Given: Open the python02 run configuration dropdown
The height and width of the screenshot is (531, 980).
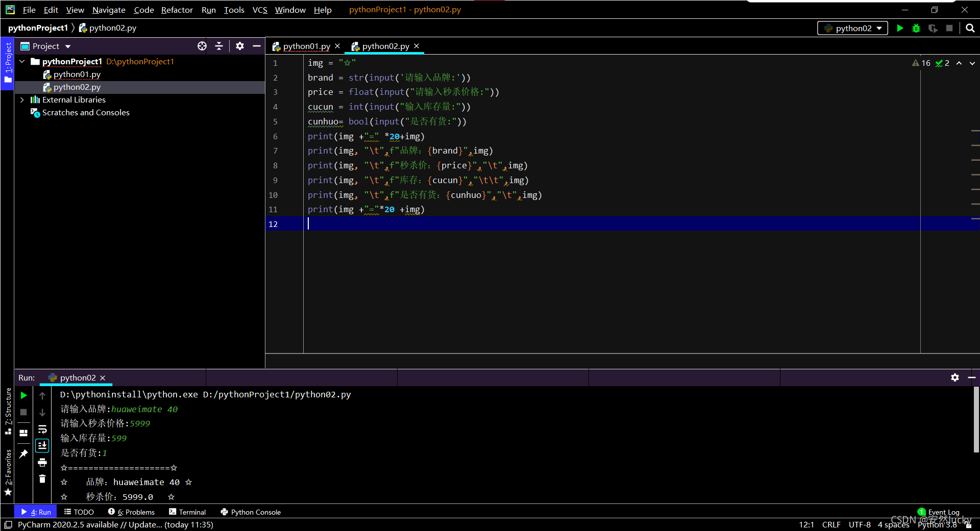Looking at the screenshot, I should tap(852, 28).
